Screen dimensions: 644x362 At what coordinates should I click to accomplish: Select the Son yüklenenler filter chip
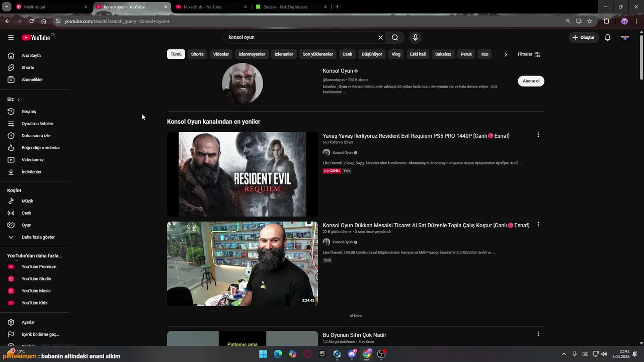317,54
